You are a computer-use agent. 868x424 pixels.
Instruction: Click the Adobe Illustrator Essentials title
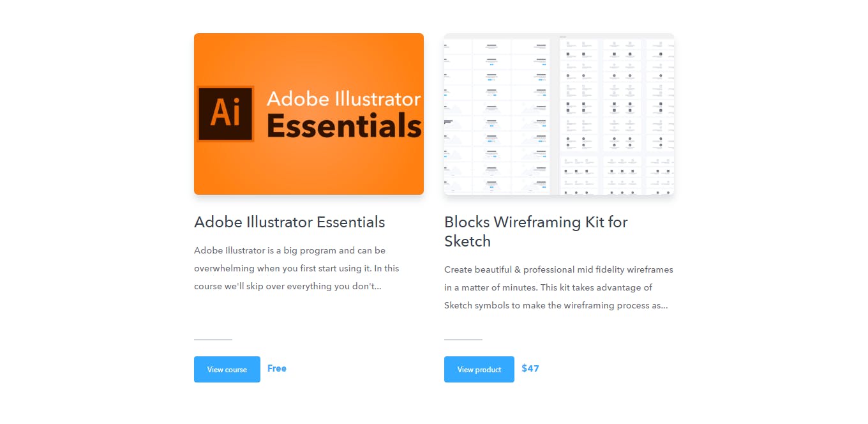click(290, 222)
